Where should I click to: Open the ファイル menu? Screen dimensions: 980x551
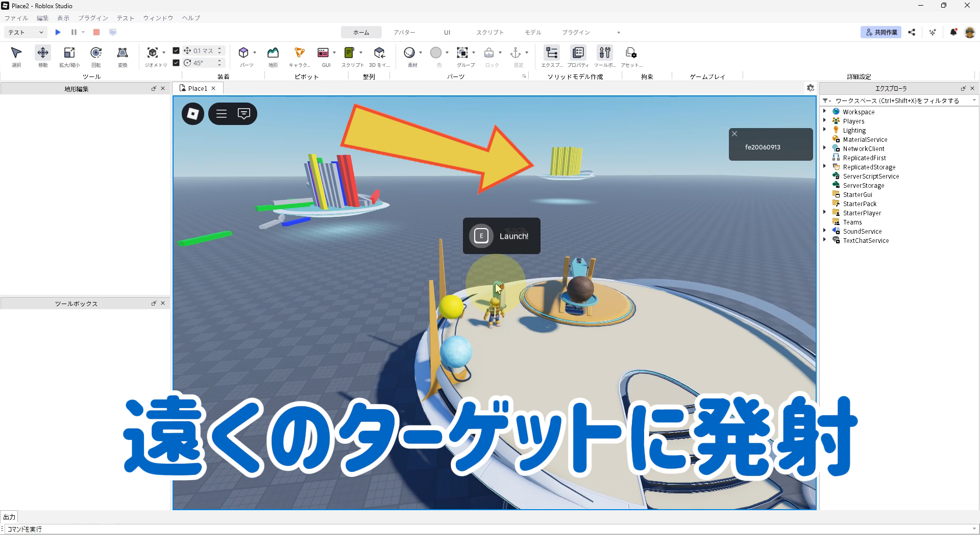click(x=16, y=18)
